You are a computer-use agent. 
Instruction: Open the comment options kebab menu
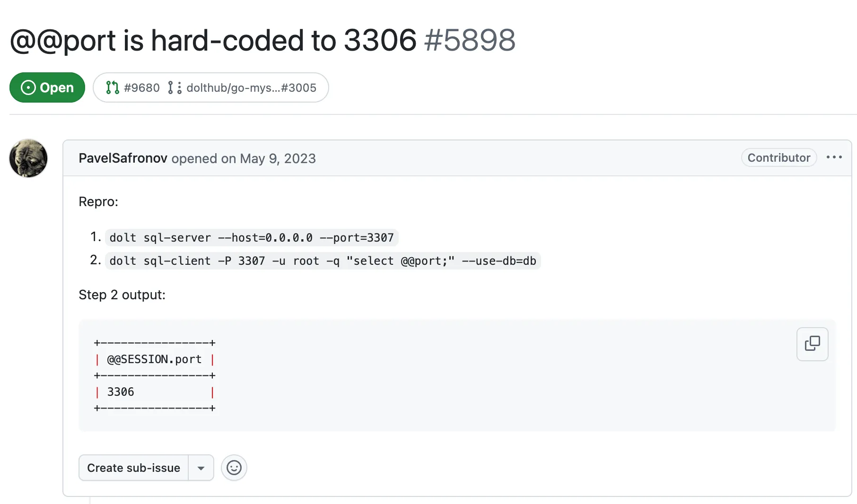coord(834,157)
